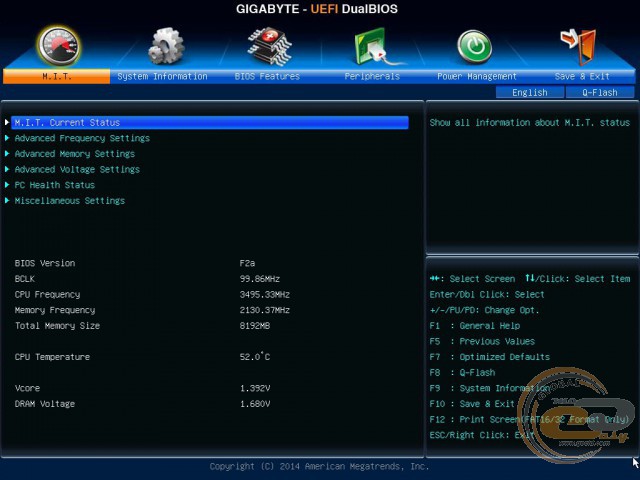Click the 99.86MHz BCLK value
640x480 pixels.
(x=260, y=279)
